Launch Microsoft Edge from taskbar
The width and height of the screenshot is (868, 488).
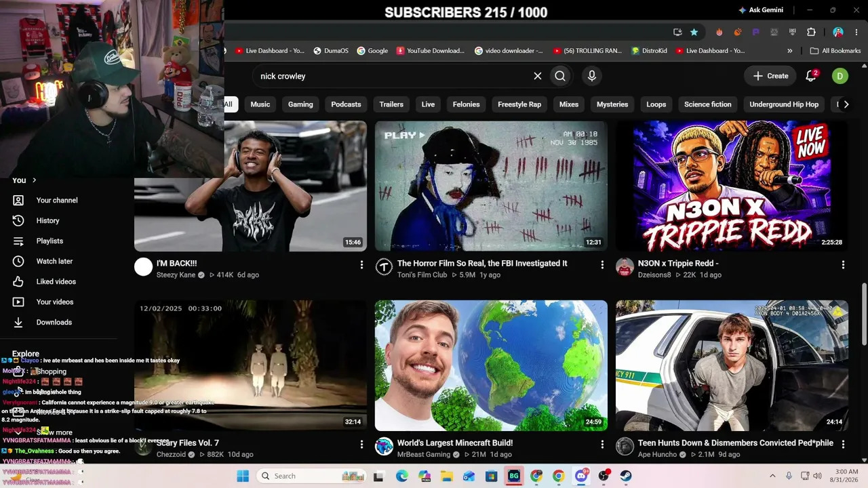[402, 476]
